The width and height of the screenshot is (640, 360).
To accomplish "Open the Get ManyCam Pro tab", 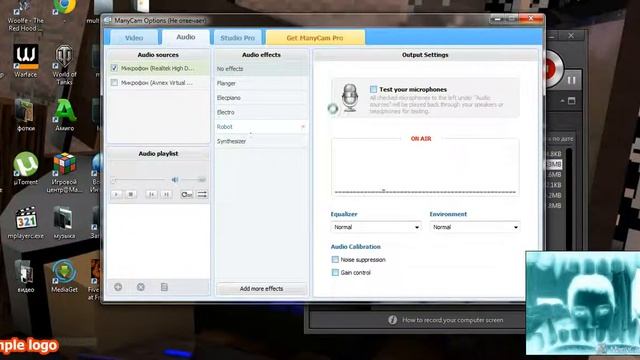I will pos(315,38).
